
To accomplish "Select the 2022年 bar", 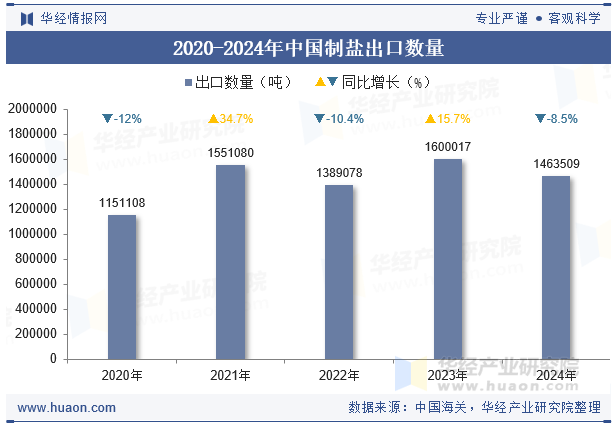I will click(339, 272).
